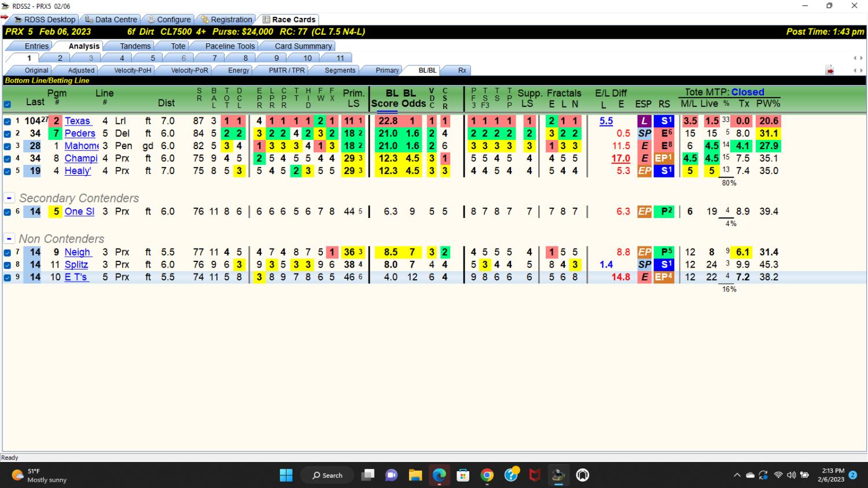Open File Explorer from the taskbar
This screenshot has width=868, height=488.
pos(415,475)
